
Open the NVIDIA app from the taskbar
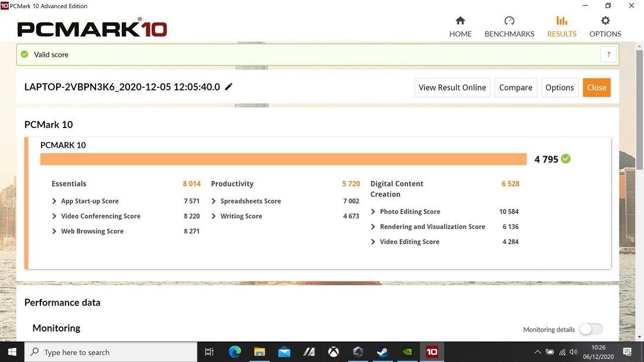click(407, 351)
